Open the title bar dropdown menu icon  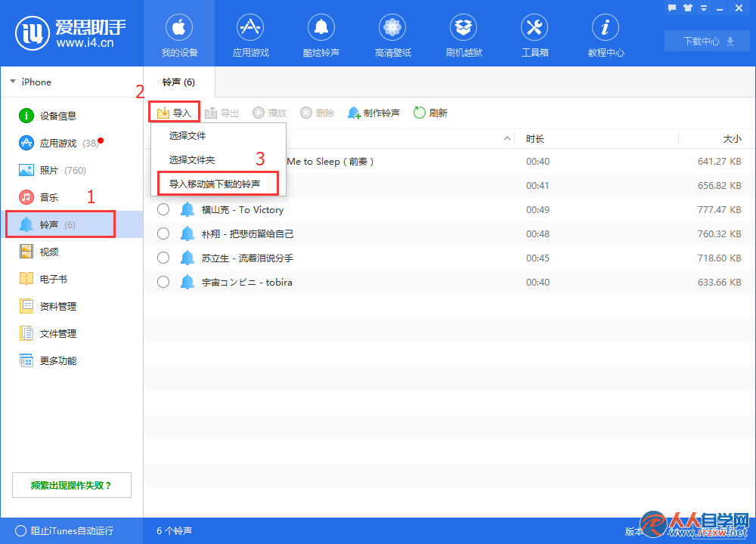pyautogui.click(x=704, y=8)
